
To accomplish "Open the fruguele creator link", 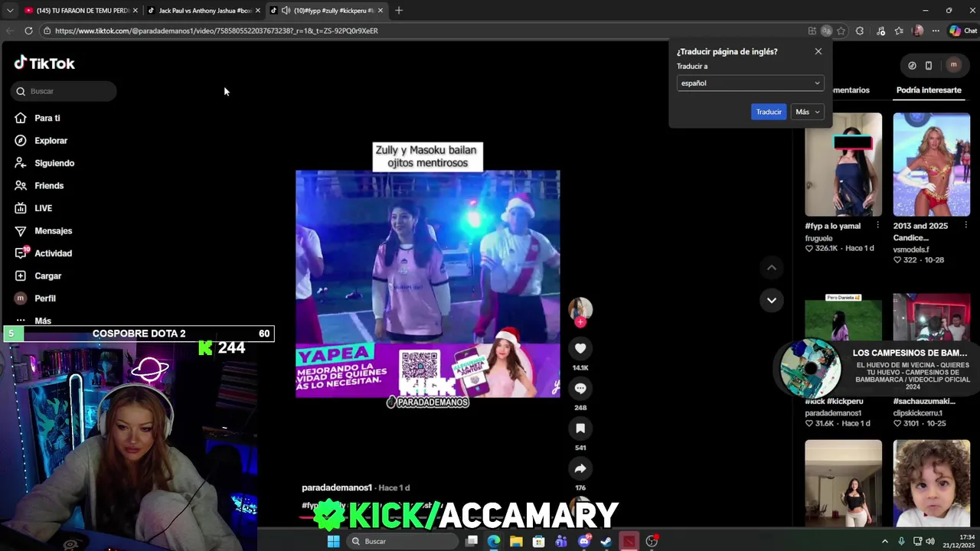I will tap(818, 238).
